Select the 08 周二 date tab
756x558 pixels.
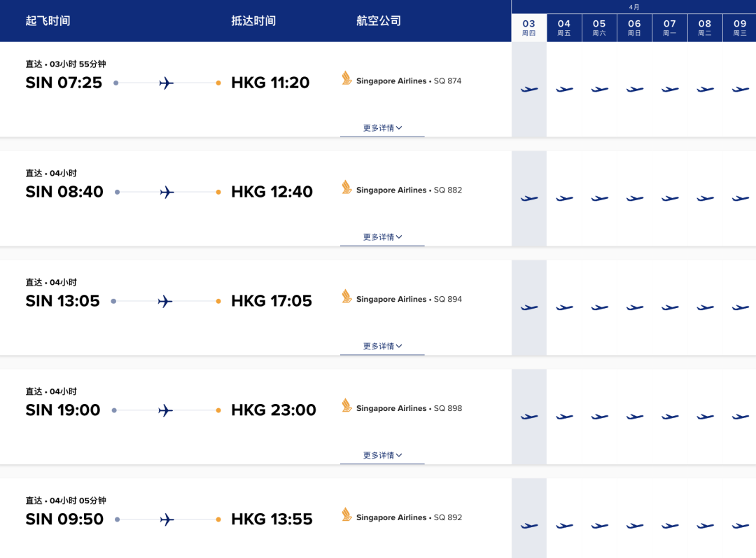click(x=705, y=28)
